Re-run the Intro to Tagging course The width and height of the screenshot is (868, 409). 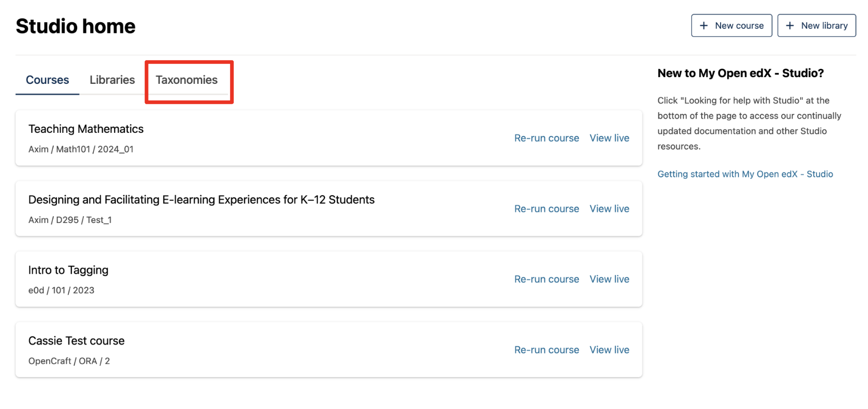pos(546,279)
